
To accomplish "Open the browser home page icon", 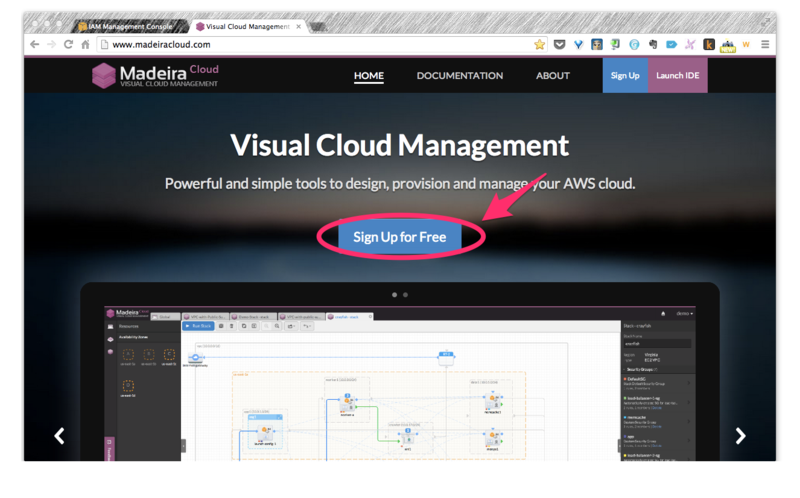I will [x=85, y=44].
